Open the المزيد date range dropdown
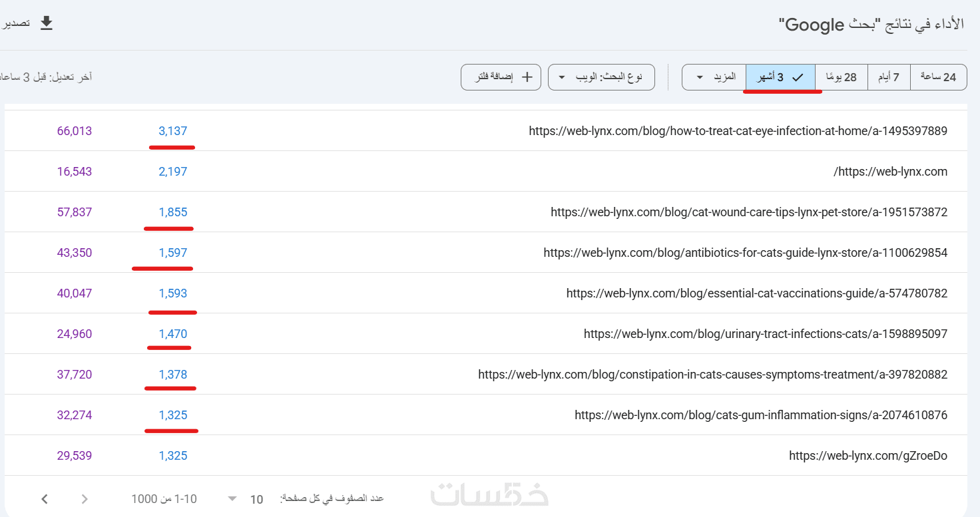The width and height of the screenshot is (980, 517). point(714,77)
